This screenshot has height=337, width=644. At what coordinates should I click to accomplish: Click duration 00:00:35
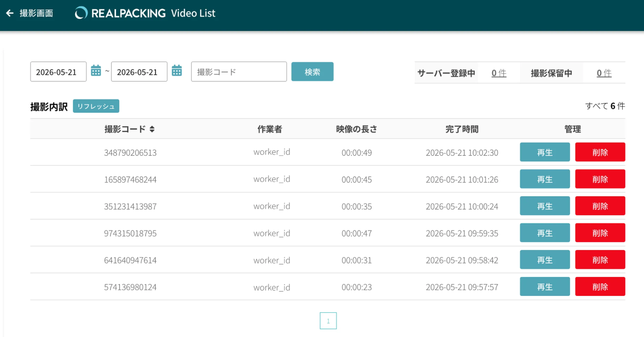tap(357, 206)
